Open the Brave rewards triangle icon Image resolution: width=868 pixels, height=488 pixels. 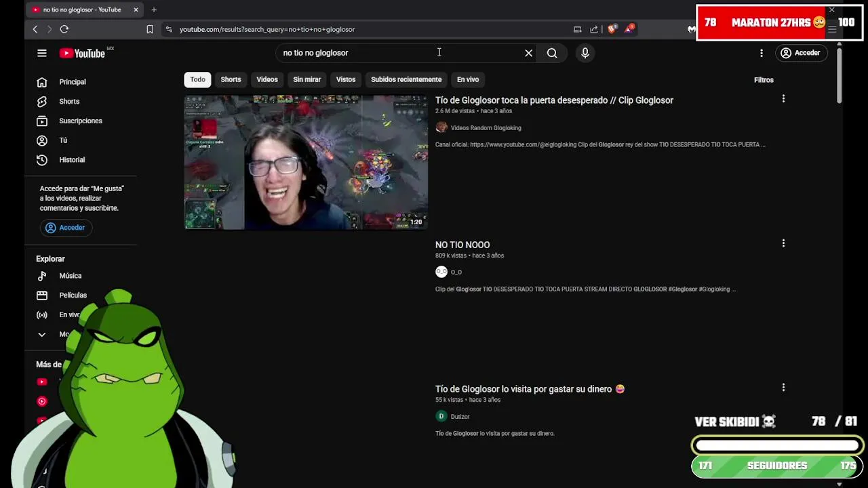[629, 29]
